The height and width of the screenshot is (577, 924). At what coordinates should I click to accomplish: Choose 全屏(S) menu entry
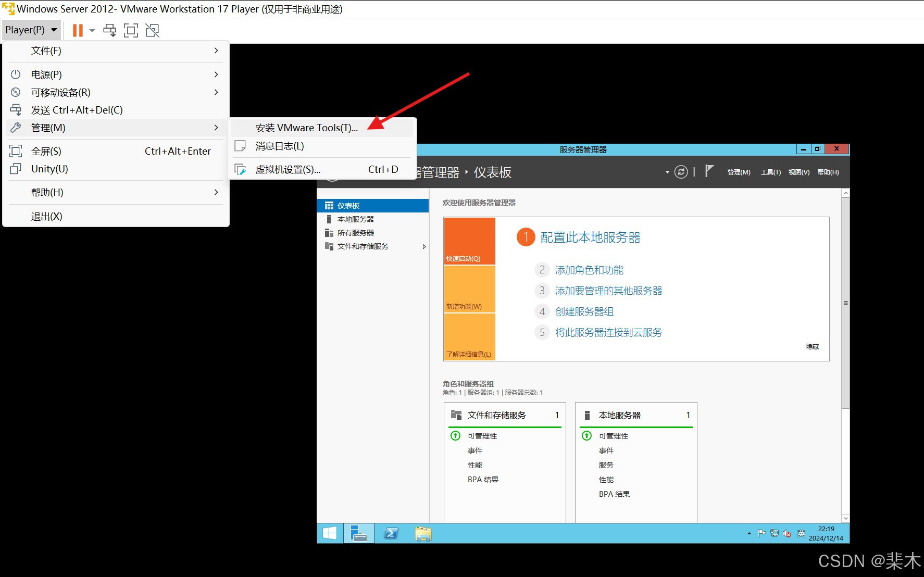point(116,151)
